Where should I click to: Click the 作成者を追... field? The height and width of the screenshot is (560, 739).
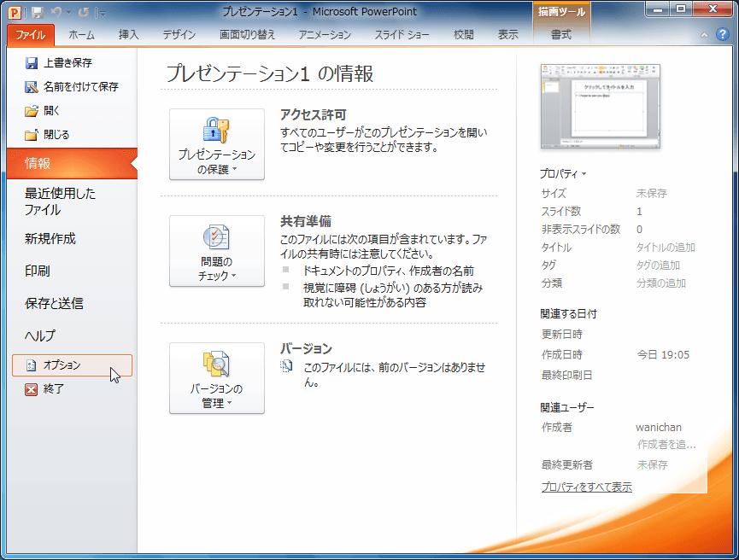click(666, 444)
